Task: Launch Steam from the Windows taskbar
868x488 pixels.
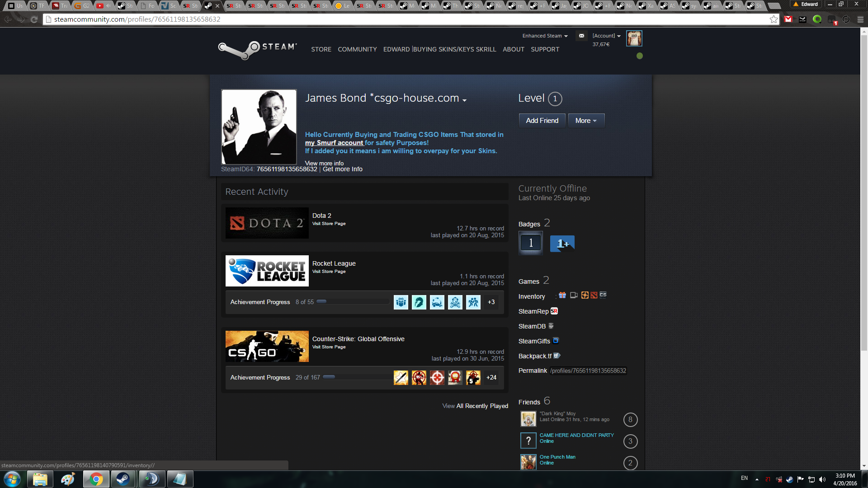Action: pyautogui.click(x=123, y=479)
